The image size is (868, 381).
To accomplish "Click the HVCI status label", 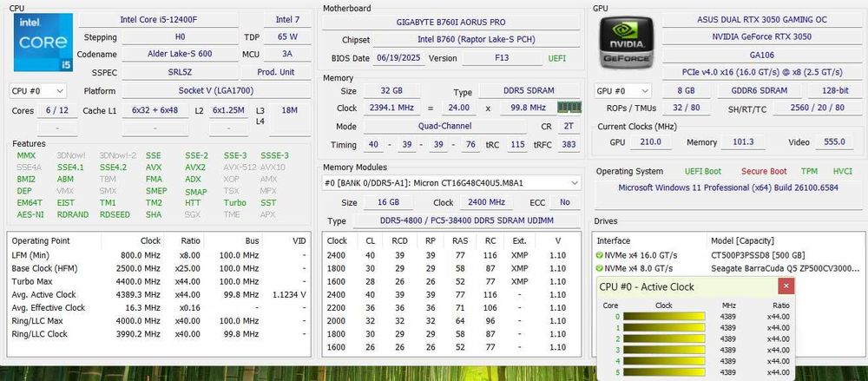I will (x=843, y=172).
